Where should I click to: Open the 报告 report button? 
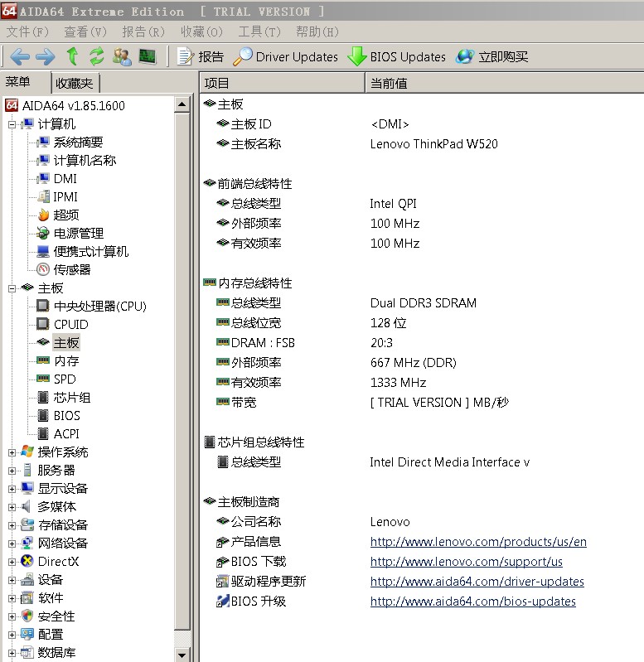(x=201, y=56)
